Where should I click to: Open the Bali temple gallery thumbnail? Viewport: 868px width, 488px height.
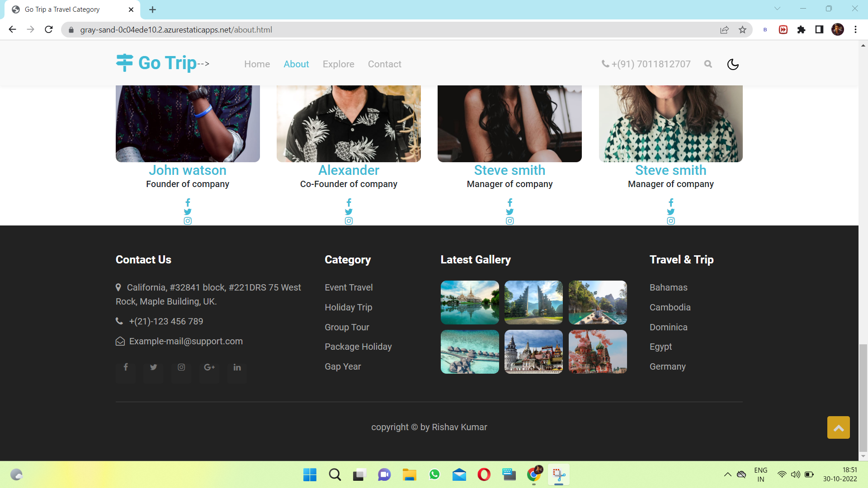(x=533, y=302)
